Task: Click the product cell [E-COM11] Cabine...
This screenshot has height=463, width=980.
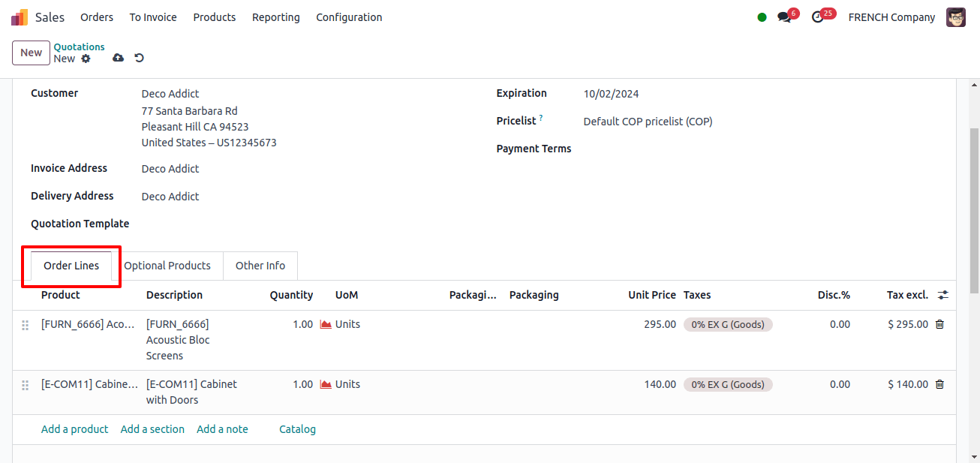Action: tap(89, 384)
